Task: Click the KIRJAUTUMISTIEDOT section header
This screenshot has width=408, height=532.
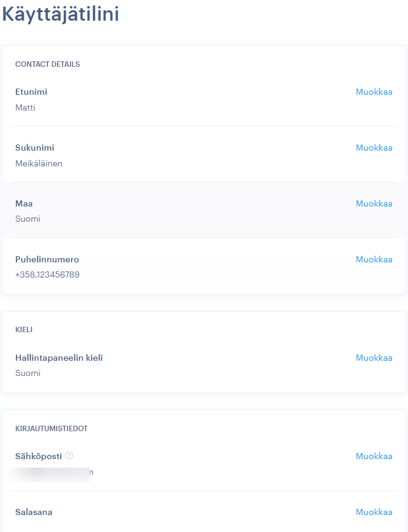Action: pyautogui.click(x=52, y=429)
